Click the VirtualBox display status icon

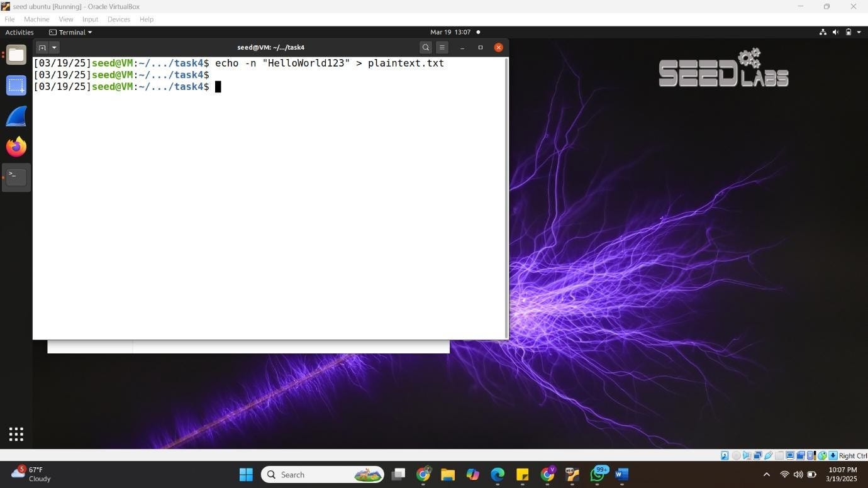pyautogui.click(x=791, y=455)
